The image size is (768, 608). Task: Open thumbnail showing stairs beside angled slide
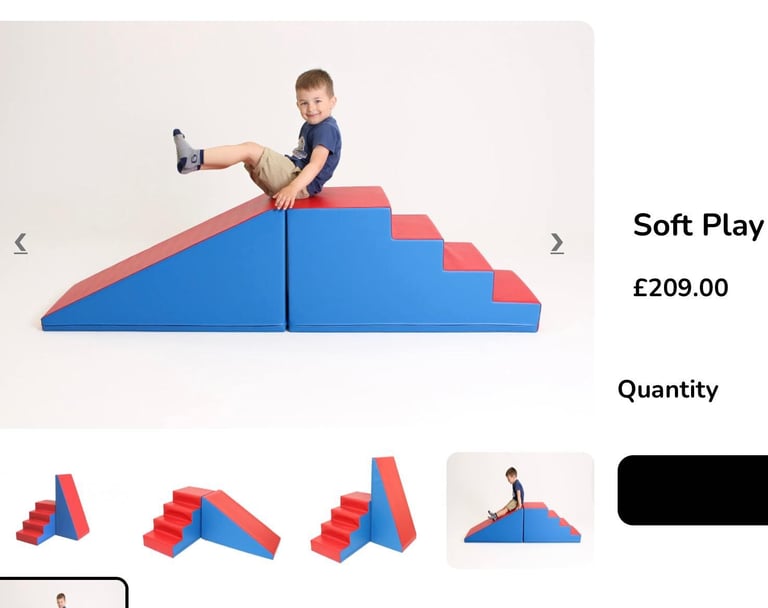(212, 523)
